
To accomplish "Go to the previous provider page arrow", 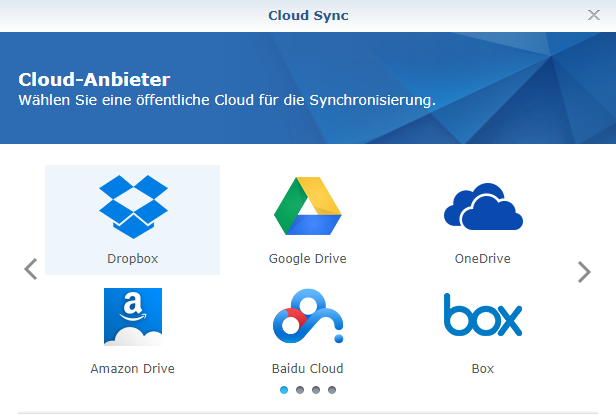I will pyautogui.click(x=31, y=269).
